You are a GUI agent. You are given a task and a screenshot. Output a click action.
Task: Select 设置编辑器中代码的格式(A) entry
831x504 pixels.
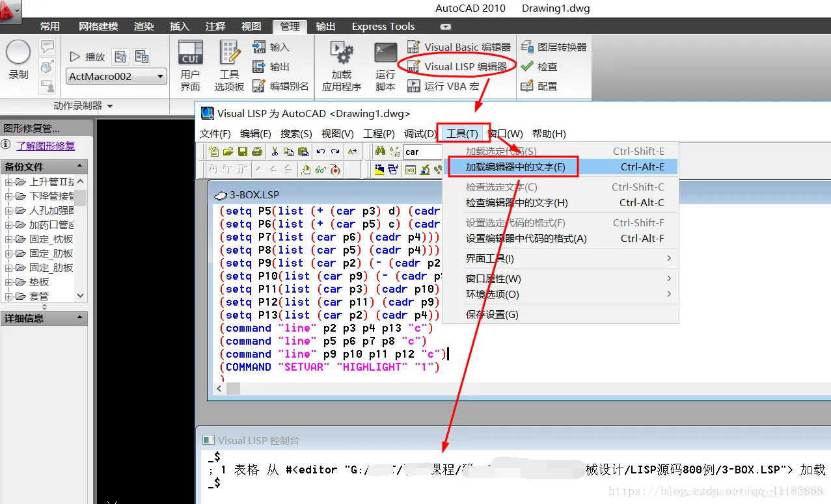tap(561, 239)
